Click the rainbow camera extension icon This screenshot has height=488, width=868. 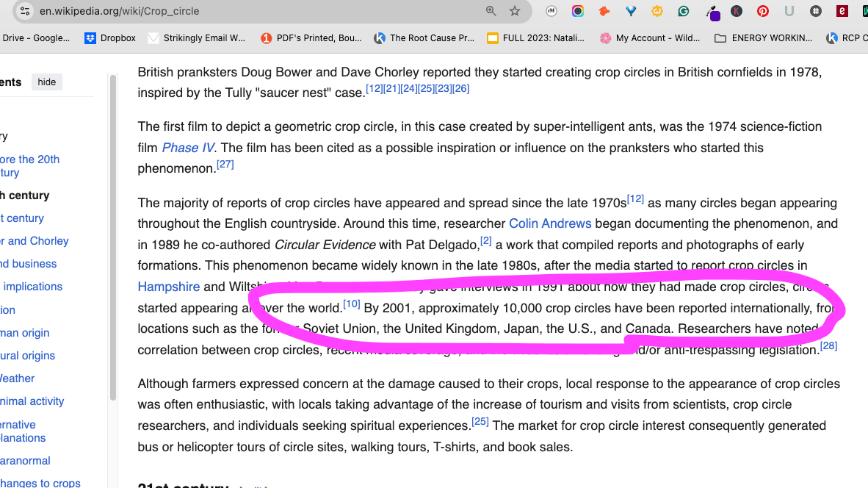pyautogui.click(x=578, y=11)
